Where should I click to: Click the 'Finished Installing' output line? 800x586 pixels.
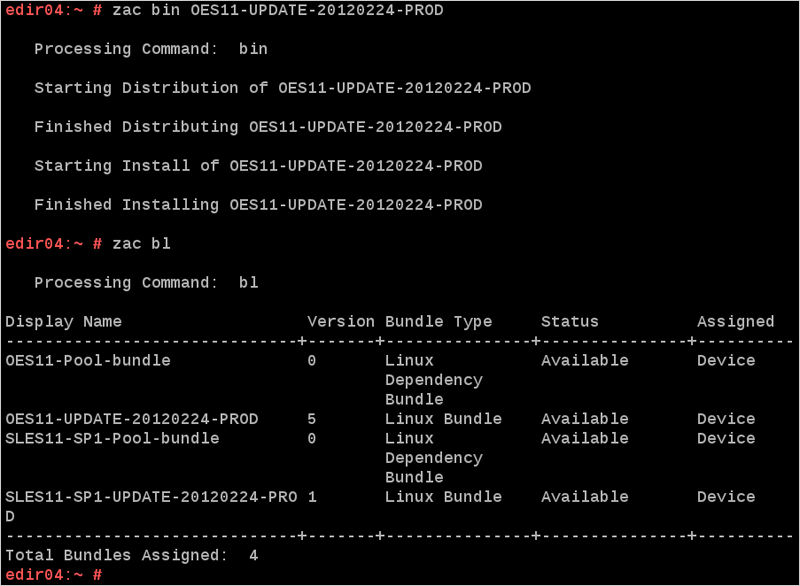[258, 205]
